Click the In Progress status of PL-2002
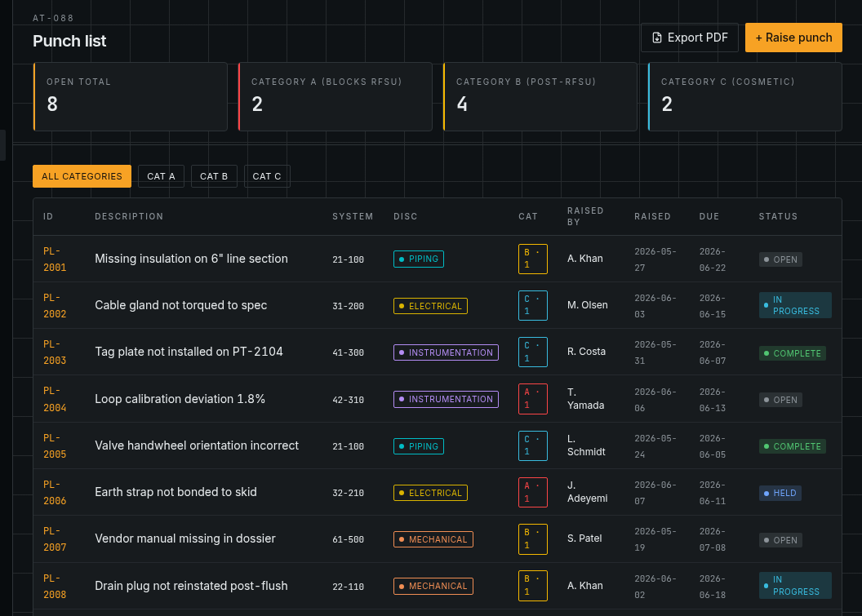This screenshot has height=616, width=862. point(795,305)
